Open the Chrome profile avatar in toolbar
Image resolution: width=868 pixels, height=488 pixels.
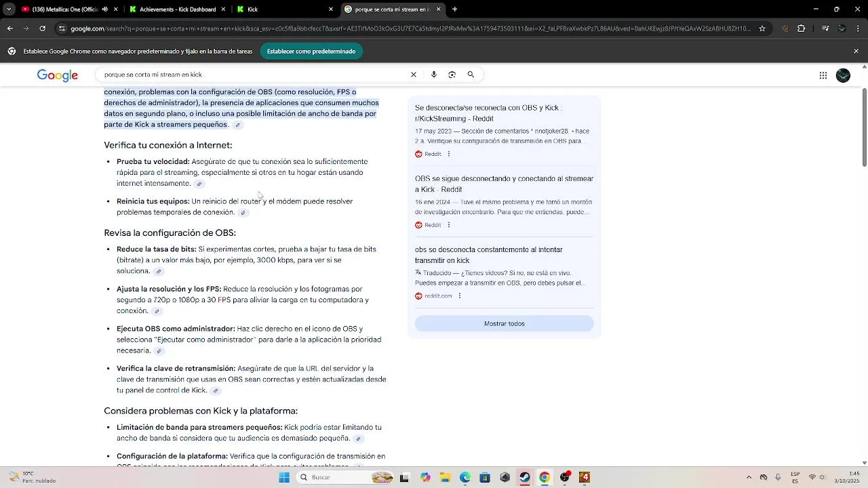842,28
